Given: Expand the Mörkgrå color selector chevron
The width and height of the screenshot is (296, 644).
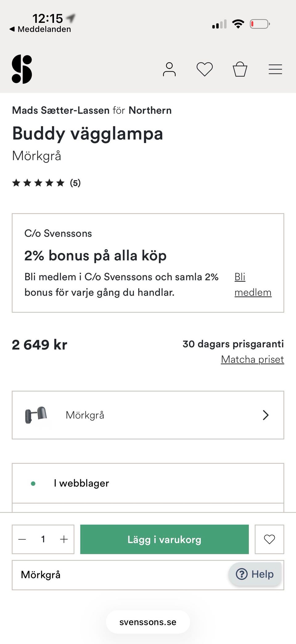Looking at the screenshot, I should tap(265, 415).
